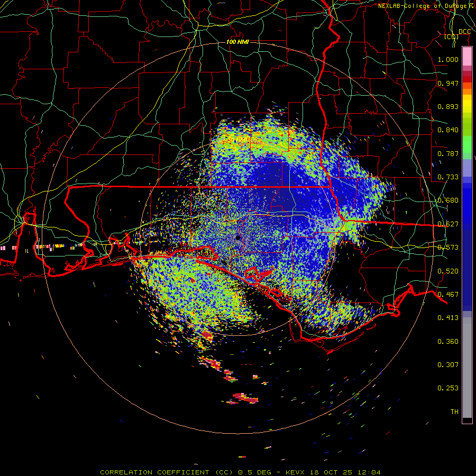This screenshot has height=476, width=476.
Task: Click the 18 OCT 25 date text
Action: click(x=331, y=472)
